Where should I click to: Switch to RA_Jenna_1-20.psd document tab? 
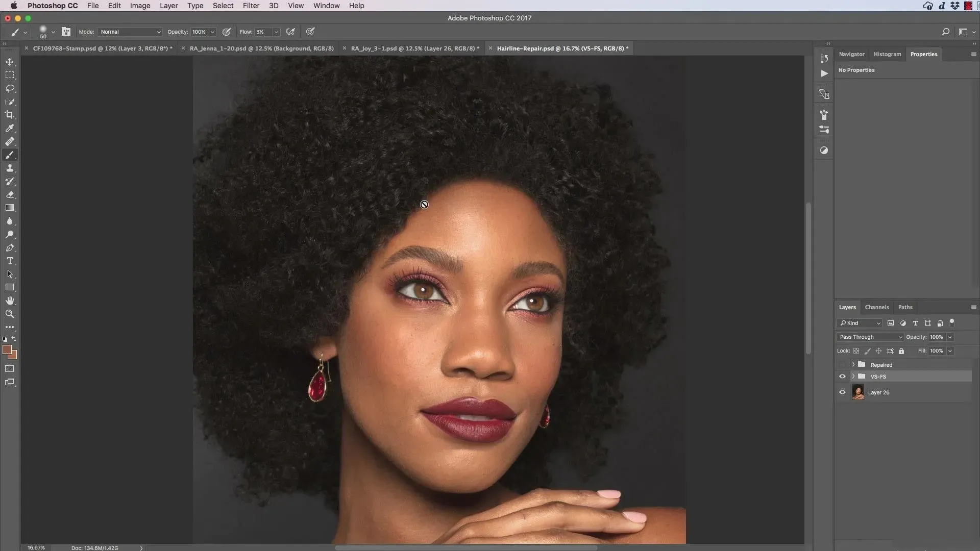click(x=261, y=48)
